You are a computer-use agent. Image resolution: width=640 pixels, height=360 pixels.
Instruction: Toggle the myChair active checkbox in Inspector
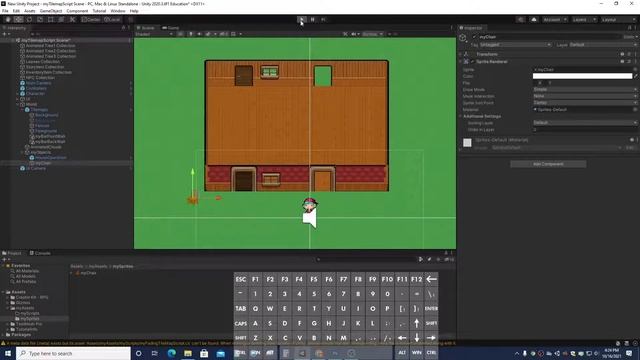click(474, 37)
